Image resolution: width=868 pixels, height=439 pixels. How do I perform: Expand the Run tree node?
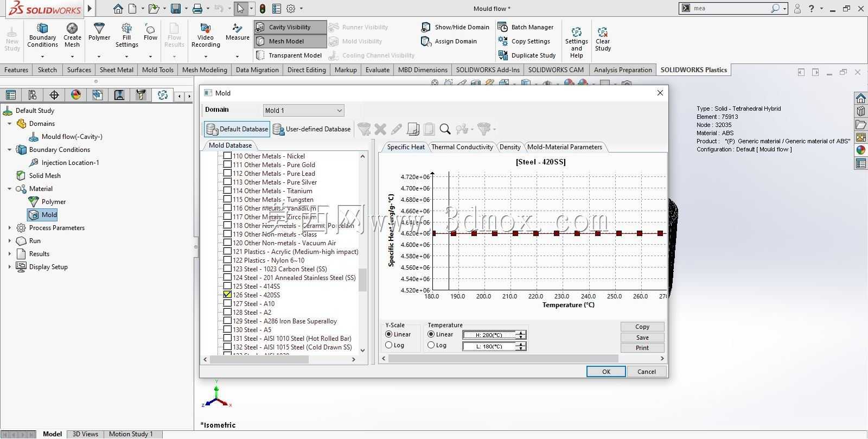(9, 241)
